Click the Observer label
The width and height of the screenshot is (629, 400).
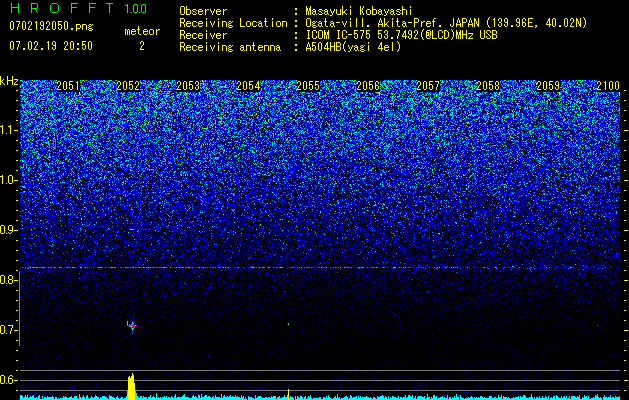pos(203,12)
